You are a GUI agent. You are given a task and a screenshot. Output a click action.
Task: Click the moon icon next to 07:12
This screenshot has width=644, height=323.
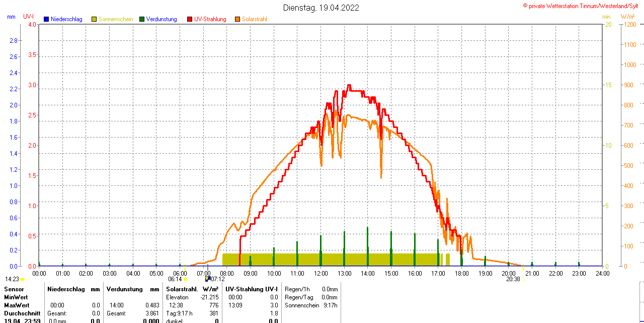[208, 279]
